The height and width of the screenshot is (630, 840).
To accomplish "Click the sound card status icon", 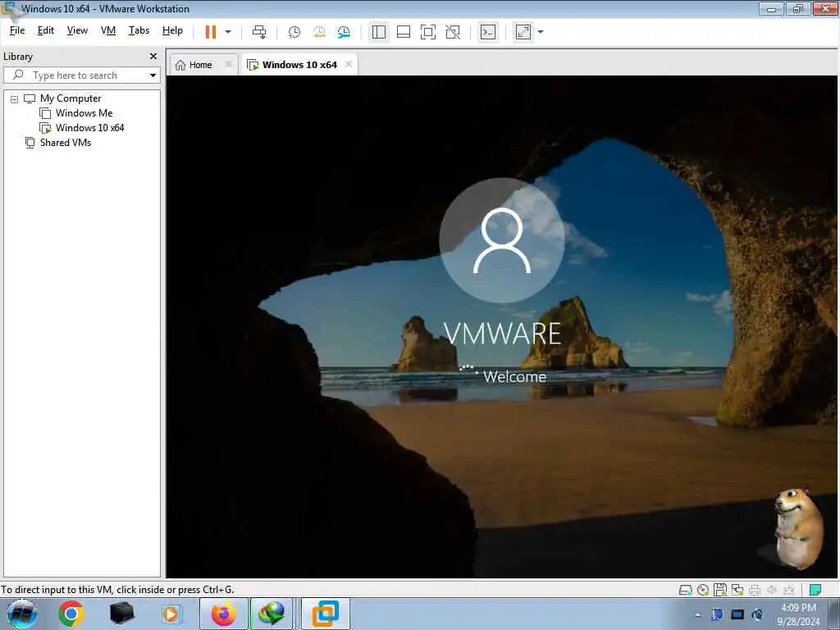I will tap(772, 590).
